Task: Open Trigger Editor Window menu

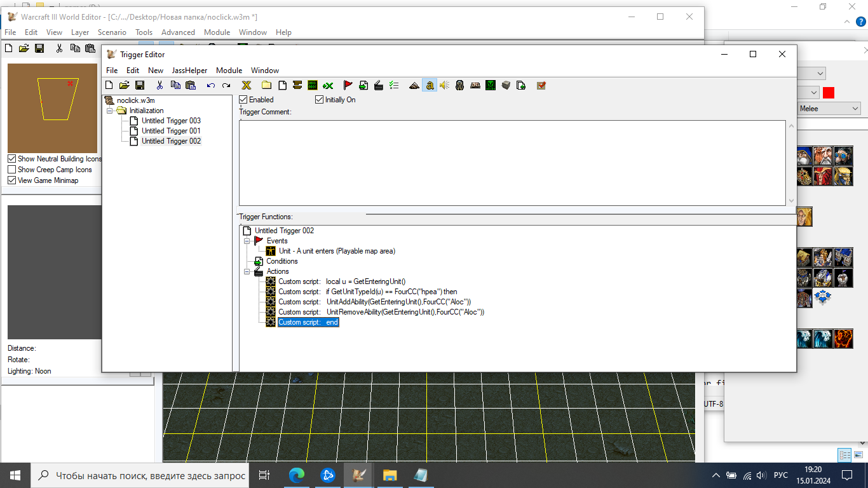Action: (265, 71)
